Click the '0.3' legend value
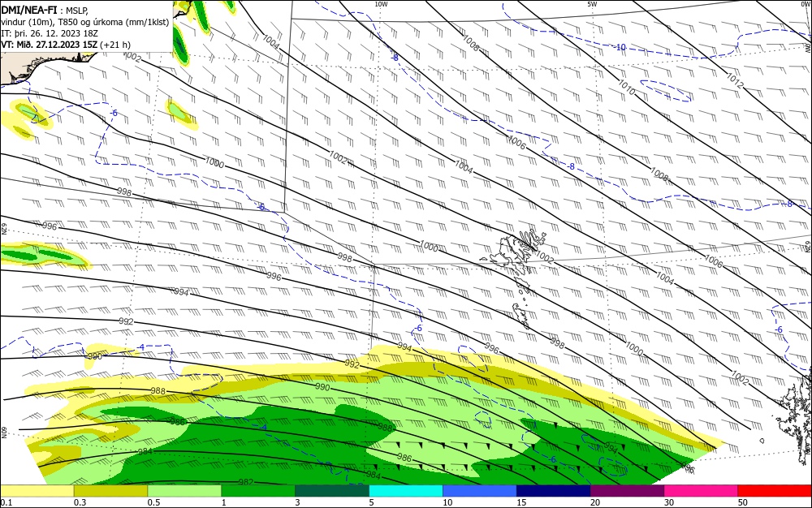Viewport: 812px width, 508px height. pyautogui.click(x=80, y=502)
